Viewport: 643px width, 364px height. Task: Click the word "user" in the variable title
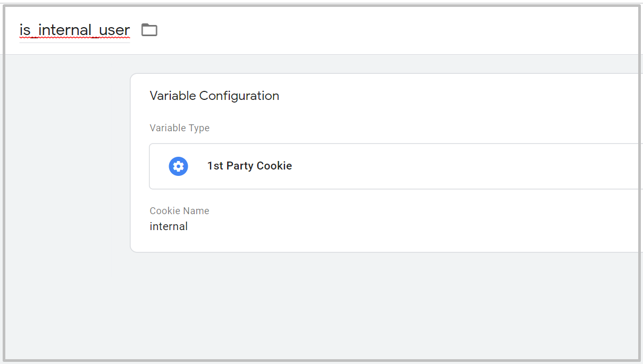[114, 30]
